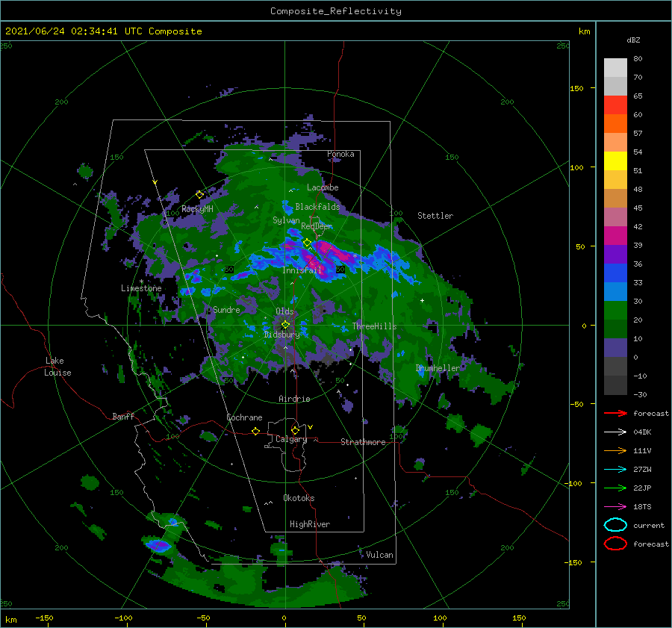Select the bright yellow 51-54 dBZ swatch
The width and height of the screenshot is (672, 628).
(615, 161)
